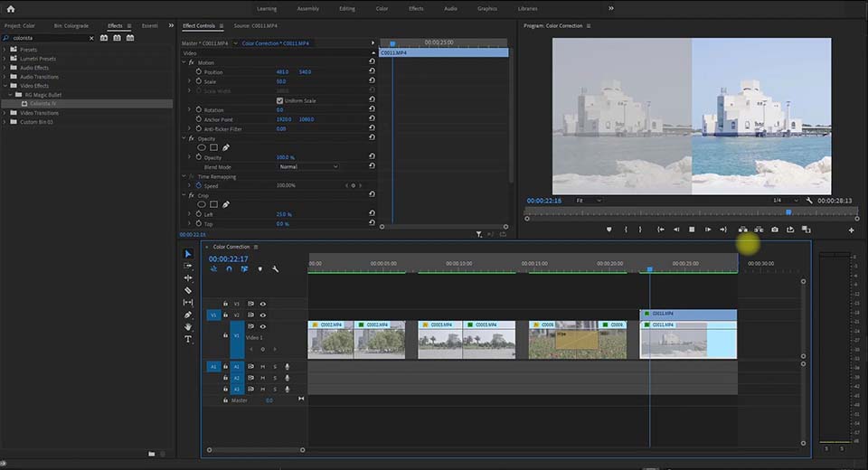This screenshot has height=470, width=868.
Task: Toggle lock on track V3
Action: point(225,304)
